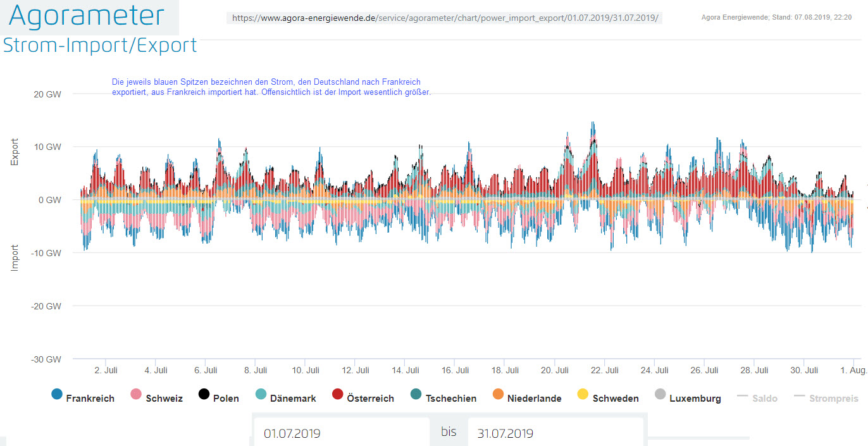Select the Strom-Import/Export heading
This screenshot has width=868, height=446.
click(100, 46)
